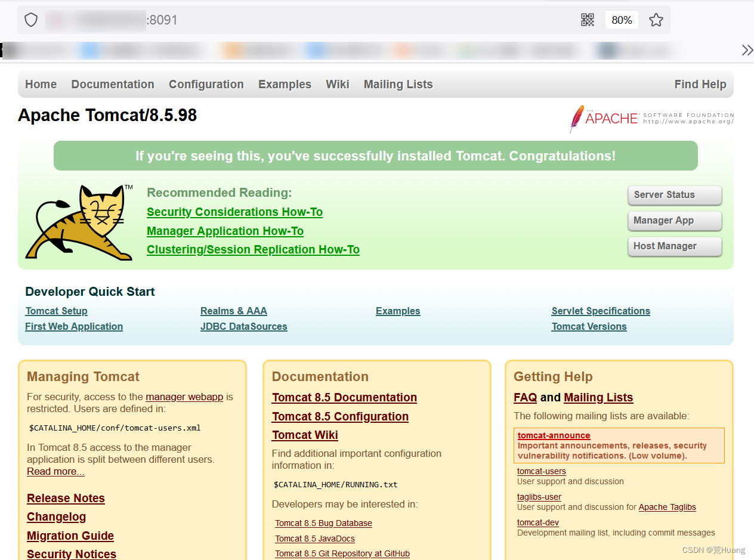Open the Changelog link

56,517
